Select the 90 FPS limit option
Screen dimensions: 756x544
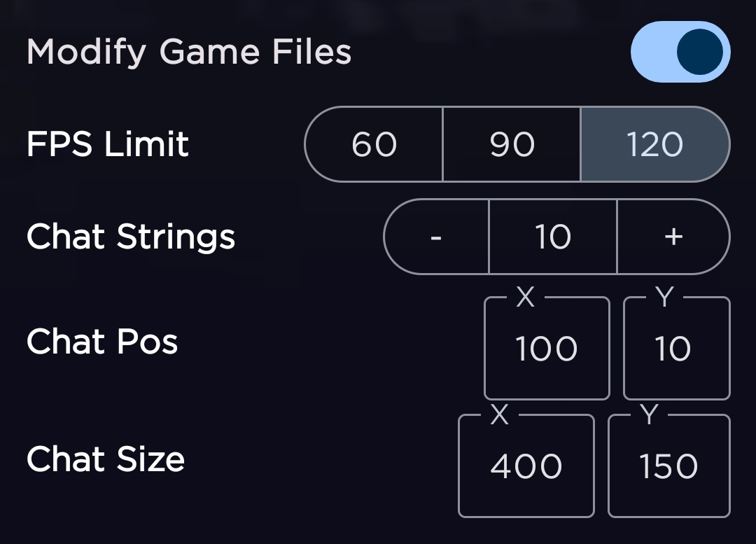point(512,145)
